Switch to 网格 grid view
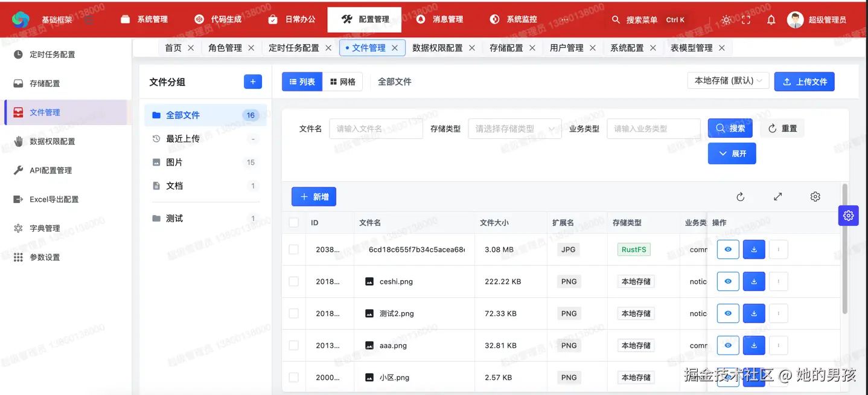The image size is (868, 395). pyautogui.click(x=342, y=82)
